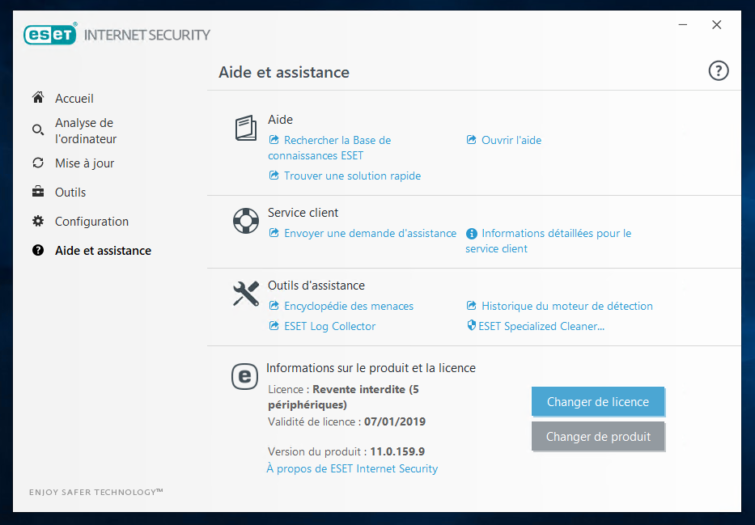Click the product version 11.0.159.9
Image resolution: width=755 pixels, height=525 pixels.
pyautogui.click(x=397, y=451)
